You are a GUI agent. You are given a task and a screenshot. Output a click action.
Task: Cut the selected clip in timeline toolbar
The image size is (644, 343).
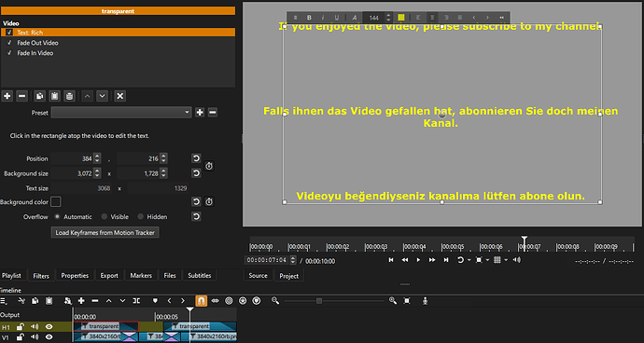click(x=21, y=301)
